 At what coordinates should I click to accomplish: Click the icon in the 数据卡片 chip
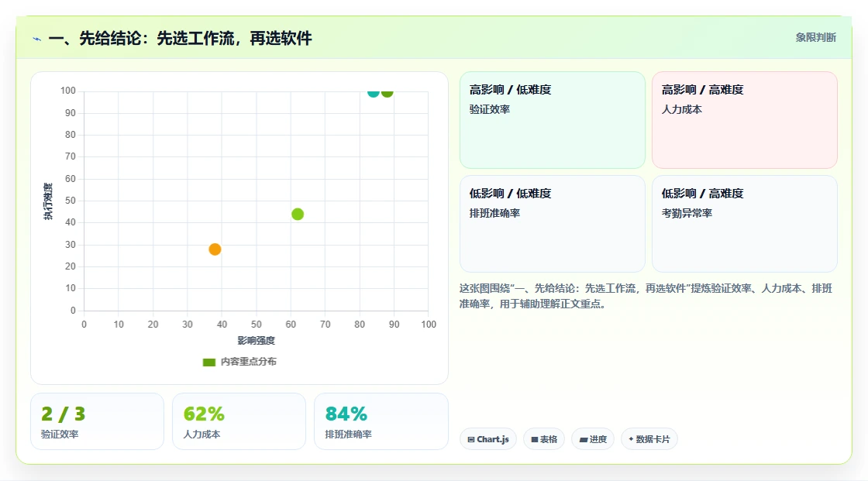631,439
